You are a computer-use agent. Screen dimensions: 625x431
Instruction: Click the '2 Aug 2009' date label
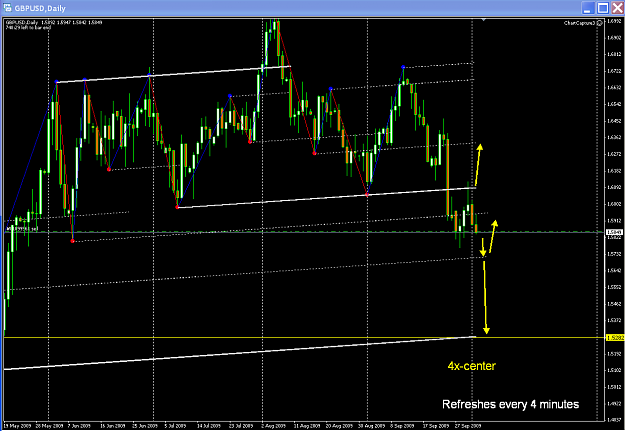click(274, 426)
